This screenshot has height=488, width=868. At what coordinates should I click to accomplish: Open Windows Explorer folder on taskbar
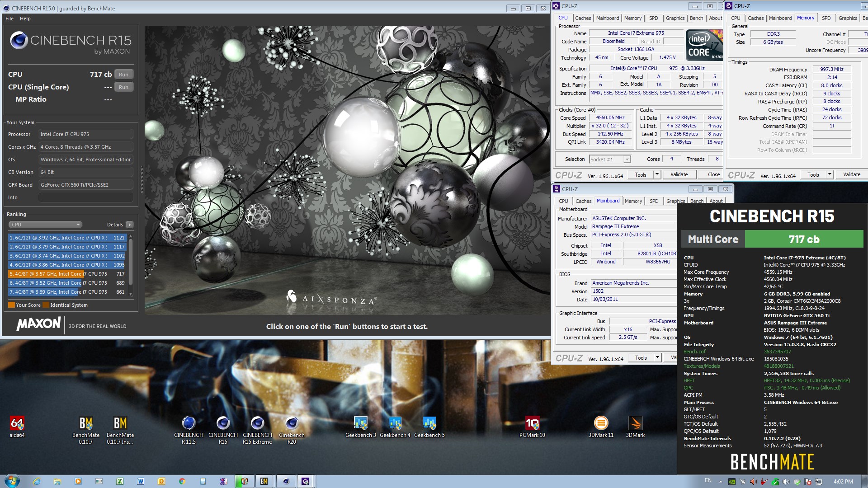pos(57,481)
